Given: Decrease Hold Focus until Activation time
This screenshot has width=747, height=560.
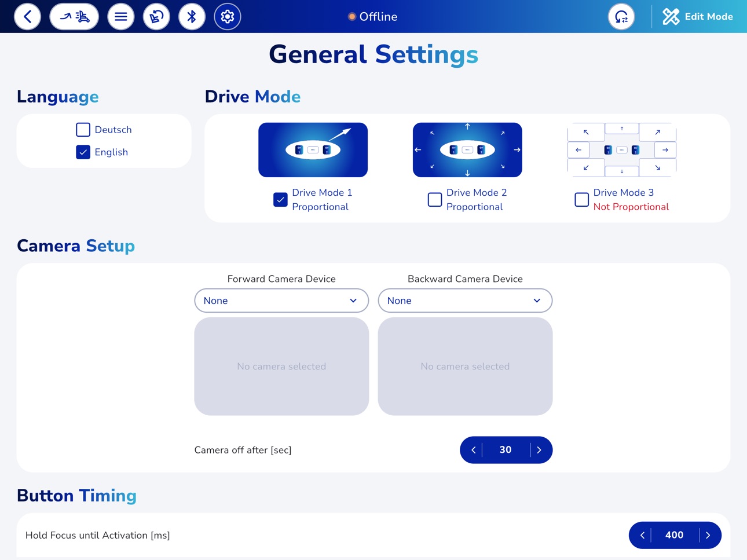Looking at the screenshot, I should click(x=642, y=535).
